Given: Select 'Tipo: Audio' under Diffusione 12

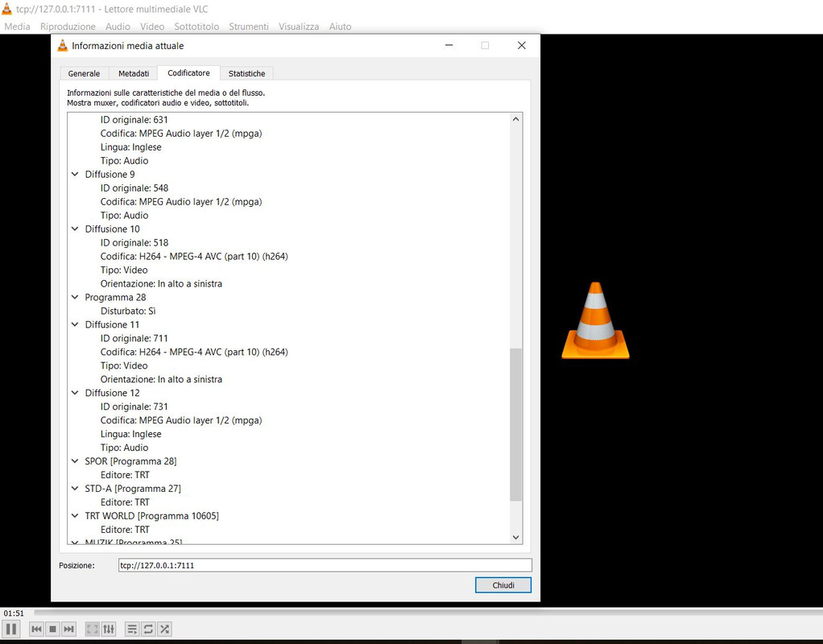Looking at the screenshot, I should click(x=124, y=448).
